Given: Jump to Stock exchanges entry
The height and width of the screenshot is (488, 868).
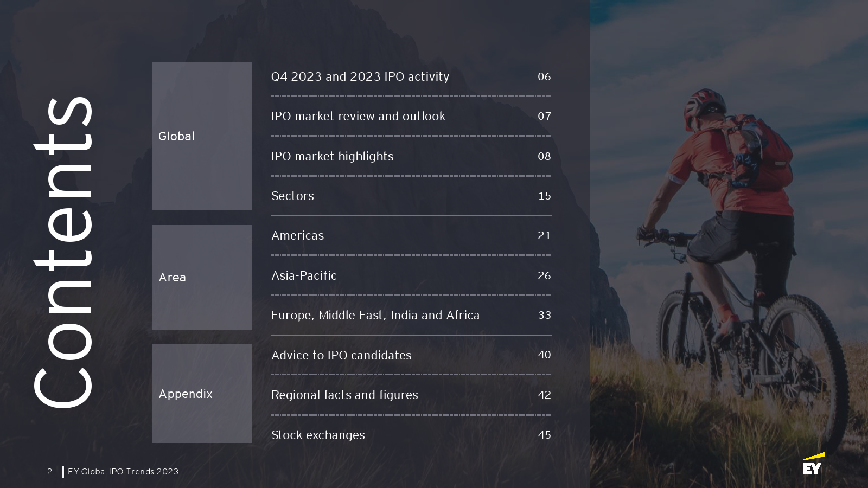Looking at the screenshot, I should pos(318,435).
